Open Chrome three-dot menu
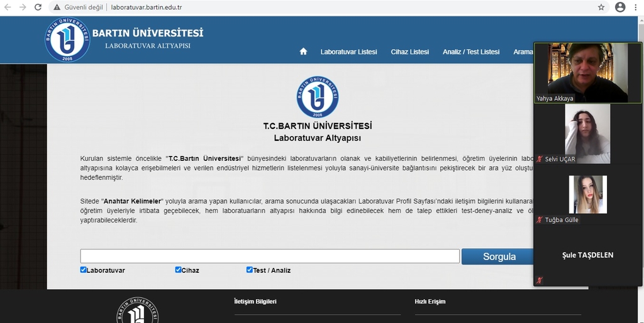 coord(636,7)
